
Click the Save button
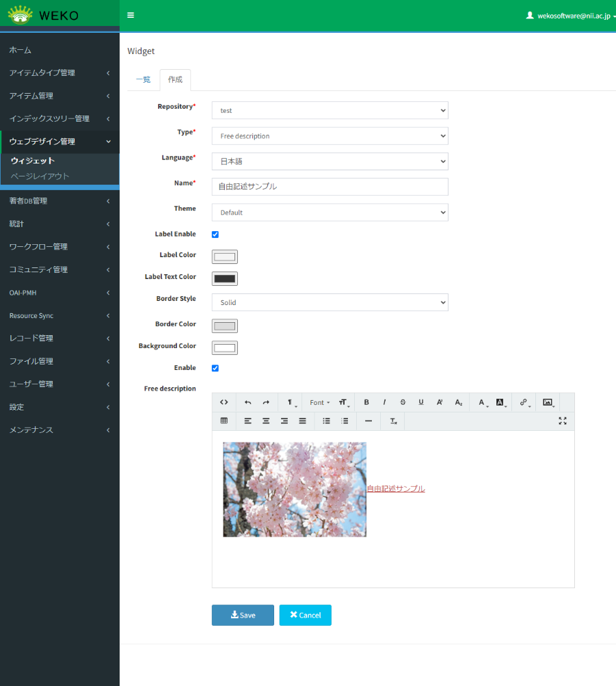point(243,615)
